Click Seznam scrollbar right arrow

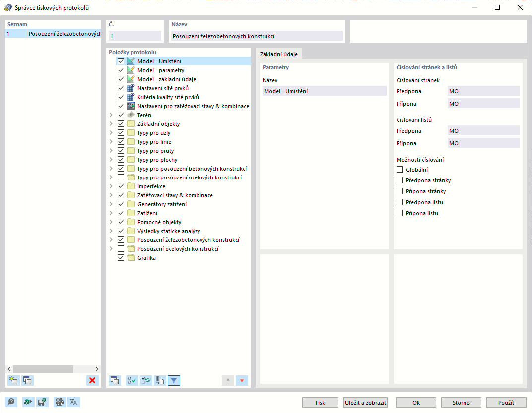pos(97,369)
